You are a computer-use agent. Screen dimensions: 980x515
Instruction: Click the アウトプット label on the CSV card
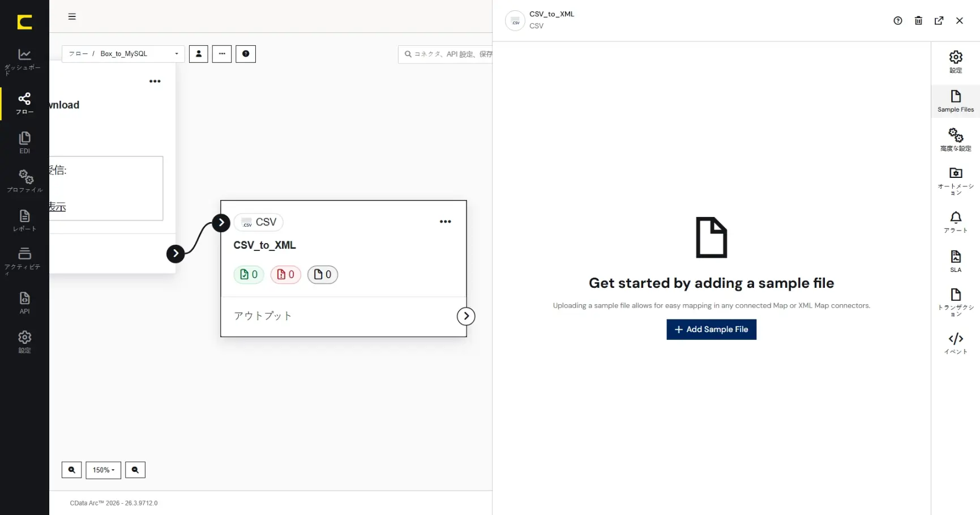point(263,316)
